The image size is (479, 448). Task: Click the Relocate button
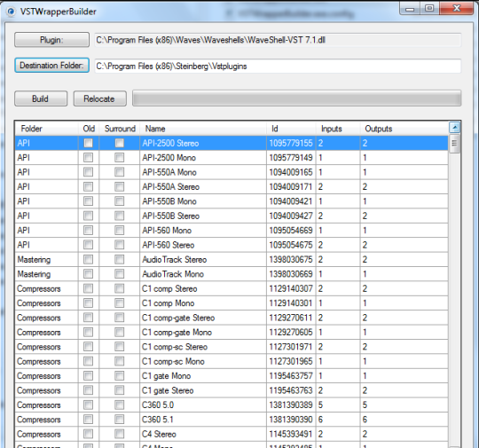click(x=99, y=98)
